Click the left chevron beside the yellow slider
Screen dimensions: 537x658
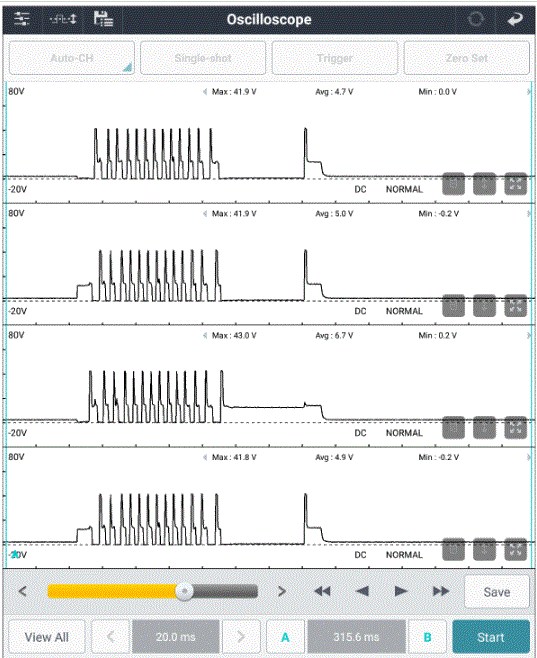[23, 591]
